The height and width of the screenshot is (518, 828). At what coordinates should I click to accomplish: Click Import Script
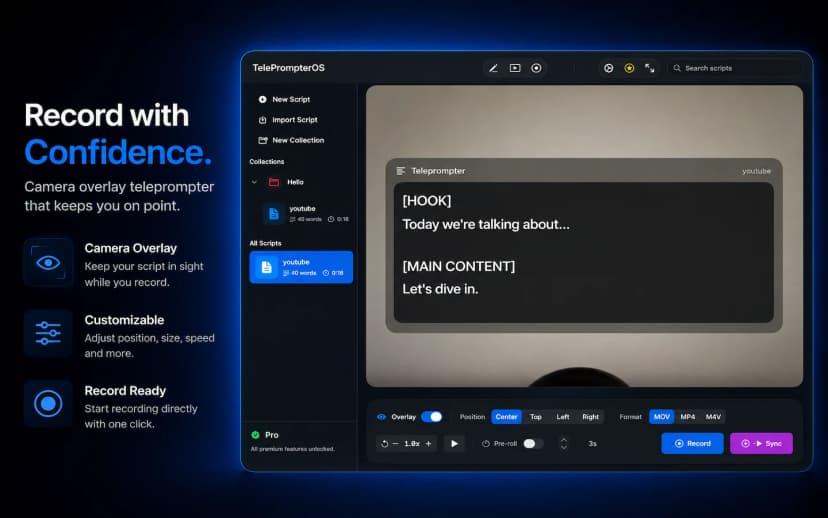click(288, 120)
